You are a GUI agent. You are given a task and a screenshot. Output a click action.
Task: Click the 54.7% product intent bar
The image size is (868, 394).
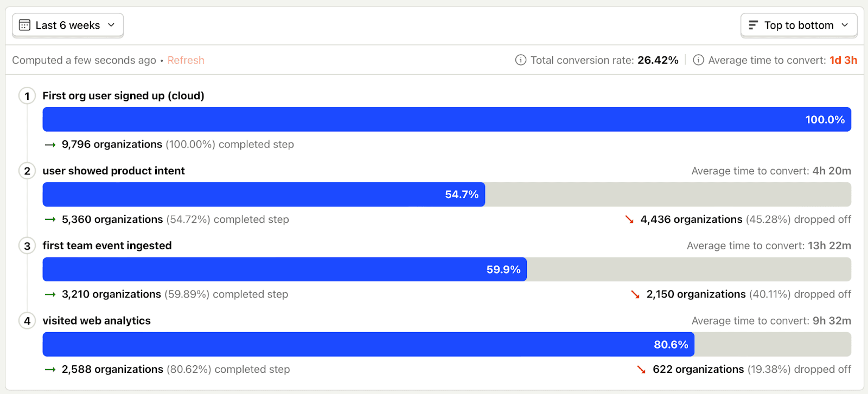click(264, 195)
